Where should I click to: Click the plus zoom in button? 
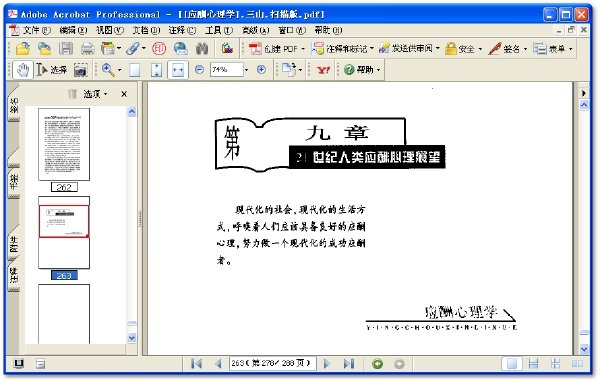(261, 70)
